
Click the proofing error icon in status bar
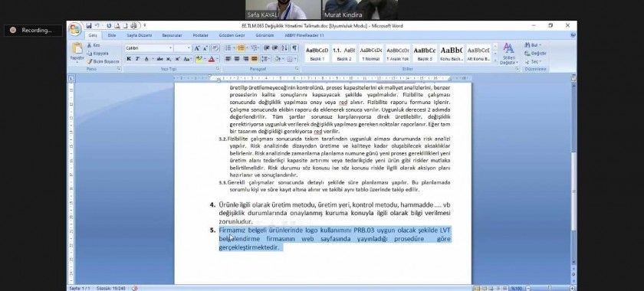pyautogui.click(x=134, y=288)
